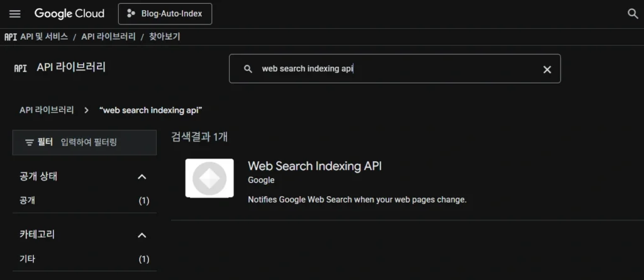Select the 공개 filter option
The width and height of the screenshot is (644, 280).
28,201
